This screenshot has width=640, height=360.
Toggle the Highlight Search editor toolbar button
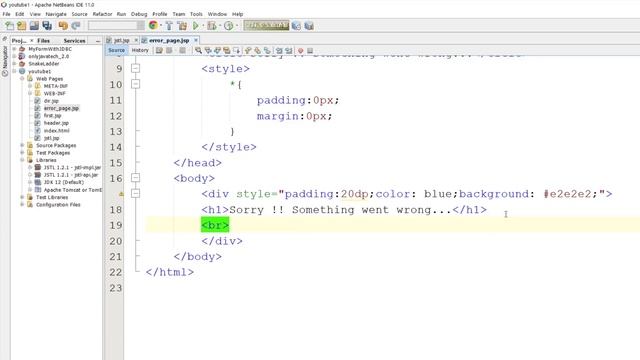pos(227,50)
